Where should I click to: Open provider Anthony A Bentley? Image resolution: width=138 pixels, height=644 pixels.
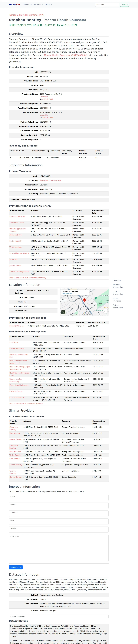14,447
